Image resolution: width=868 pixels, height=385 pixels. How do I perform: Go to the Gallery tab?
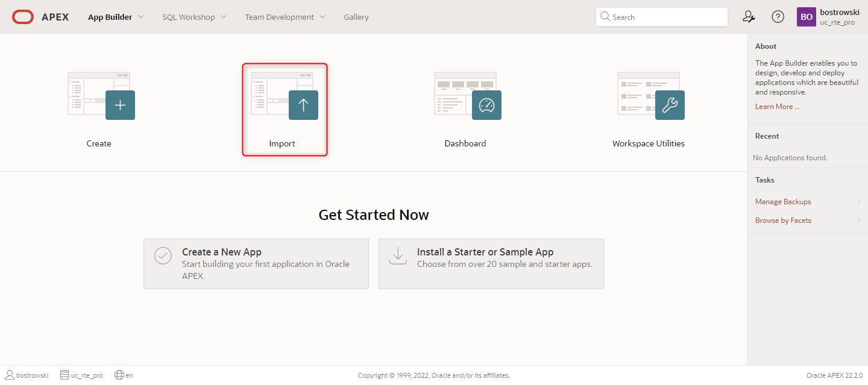[356, 17]
